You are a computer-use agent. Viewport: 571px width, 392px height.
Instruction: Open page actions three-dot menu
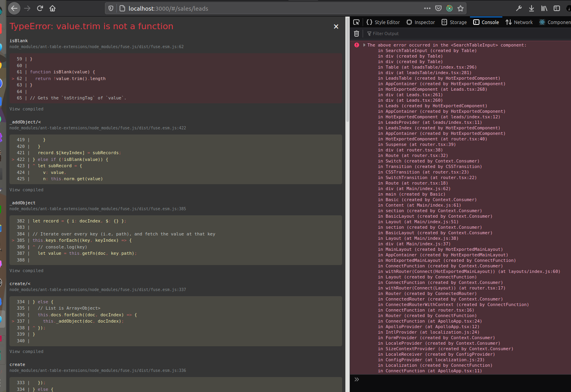click(427, 8)
